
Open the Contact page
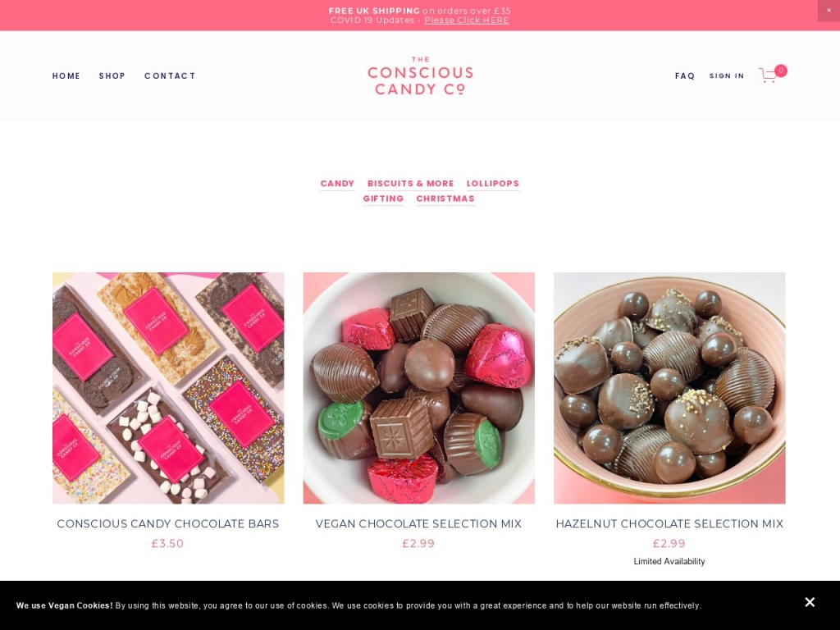170,76
